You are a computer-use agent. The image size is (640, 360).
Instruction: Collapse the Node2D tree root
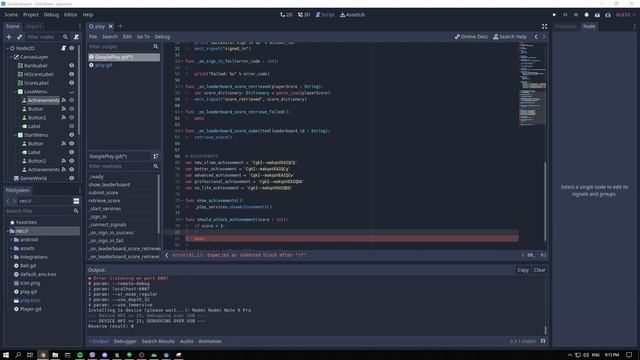(x=7, y=48)
